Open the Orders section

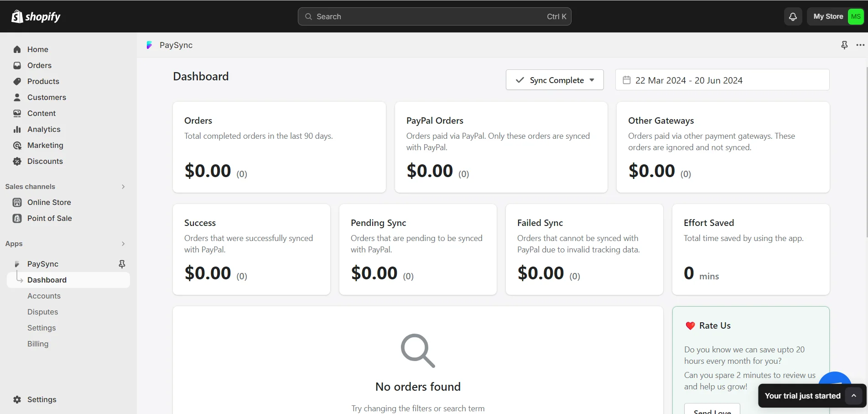39,65
